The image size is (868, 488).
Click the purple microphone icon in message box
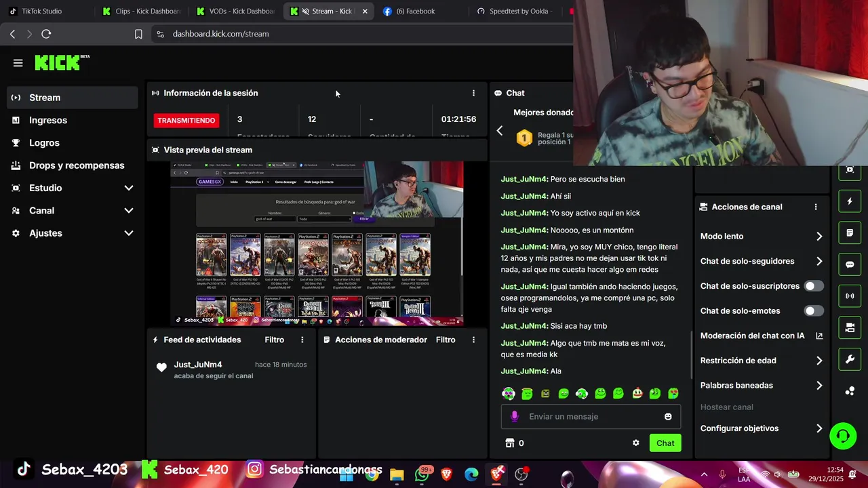click(515, 416)
